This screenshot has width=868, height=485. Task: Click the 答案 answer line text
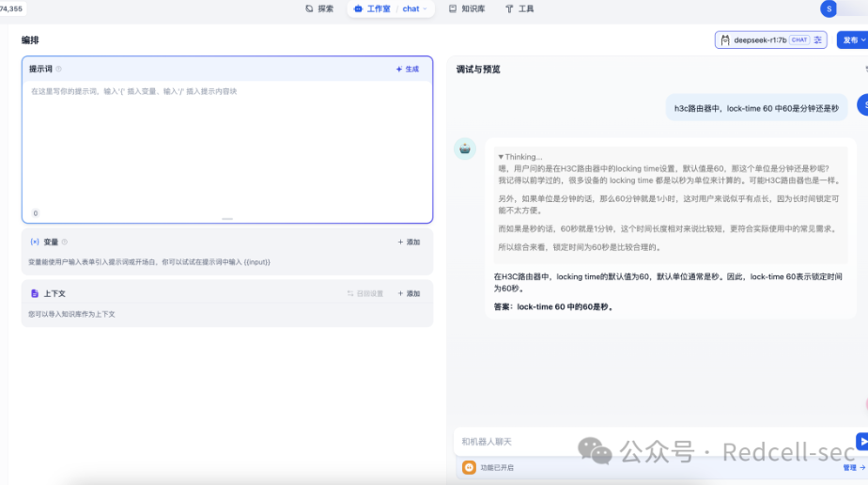pyautogui.click(x=553, y=306)
